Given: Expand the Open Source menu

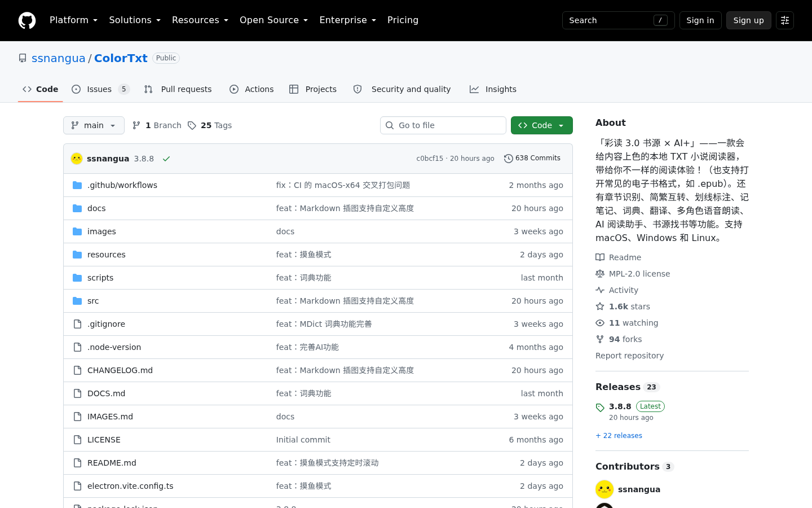Looking at the screenshot, I should click(x=274, y=20).
